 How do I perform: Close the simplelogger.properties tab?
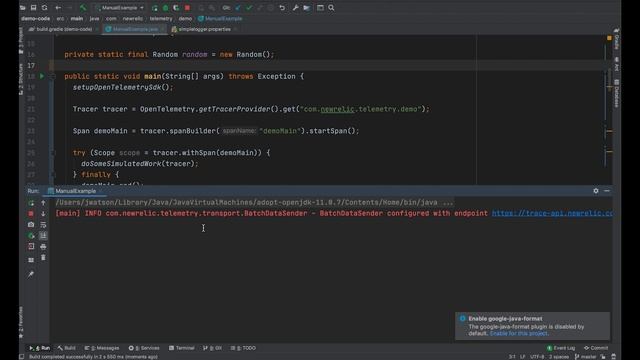(x=236, y=29)
